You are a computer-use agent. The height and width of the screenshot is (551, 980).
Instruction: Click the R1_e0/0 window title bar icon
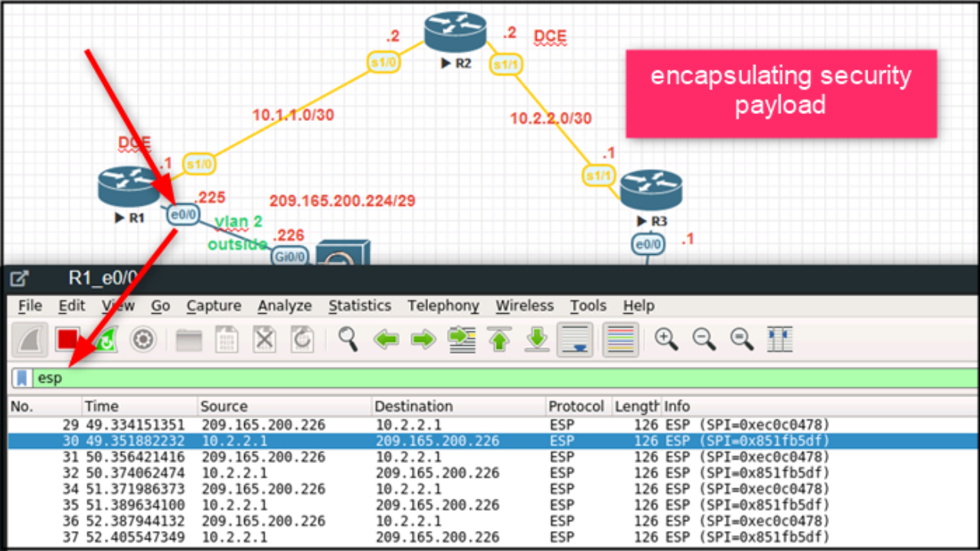pos(21,279)
